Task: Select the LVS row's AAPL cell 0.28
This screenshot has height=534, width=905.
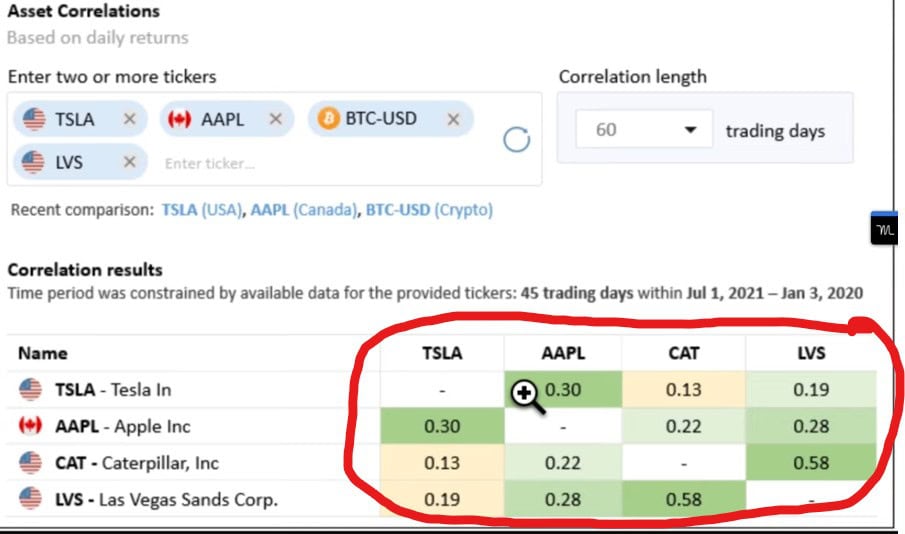Action: pos(563,499)
